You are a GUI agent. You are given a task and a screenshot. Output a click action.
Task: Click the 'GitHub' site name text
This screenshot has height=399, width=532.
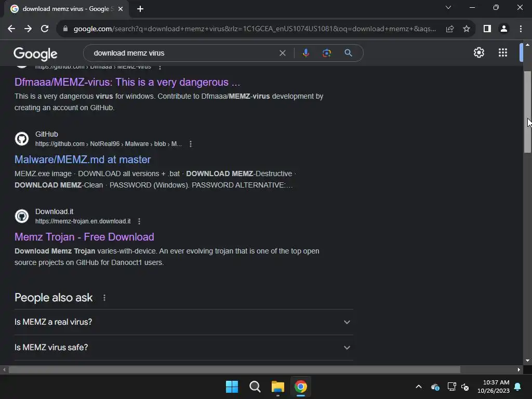point(46,134)
